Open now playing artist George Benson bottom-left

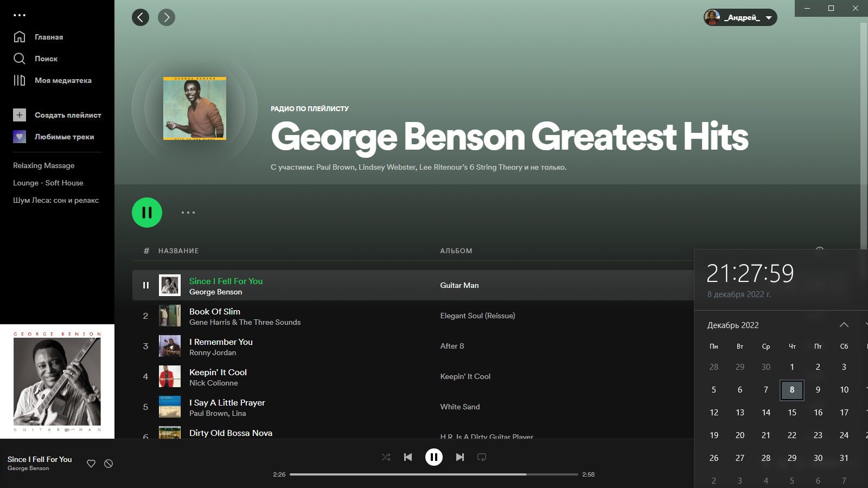coord(28,468)
